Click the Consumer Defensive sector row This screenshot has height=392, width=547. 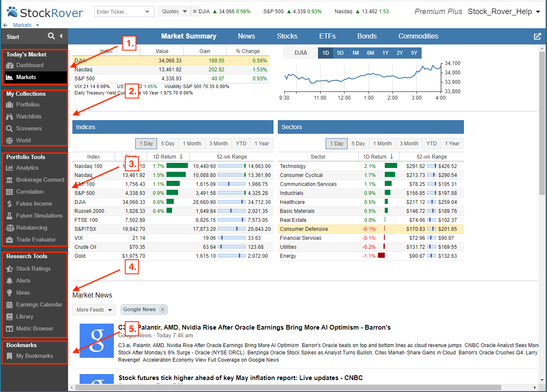coord(371,229)
